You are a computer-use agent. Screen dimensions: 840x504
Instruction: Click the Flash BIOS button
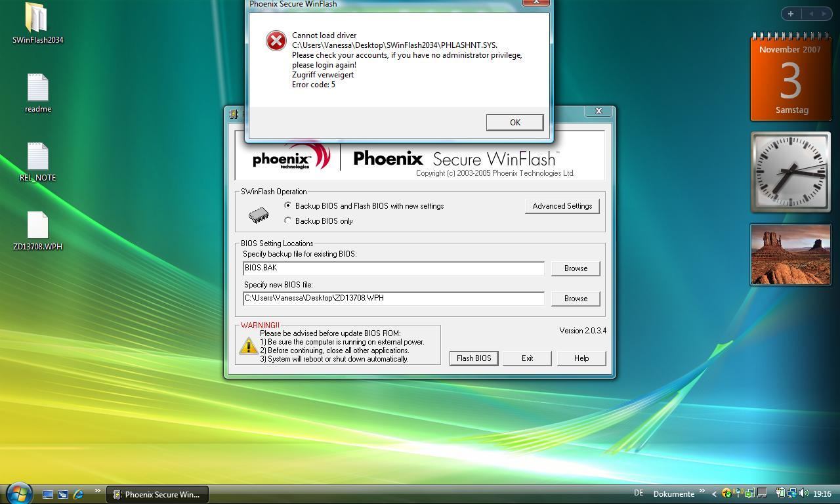473,358
